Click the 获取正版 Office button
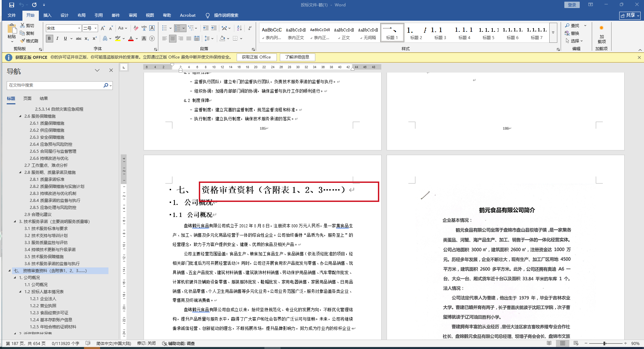 [x=256, y=57]
